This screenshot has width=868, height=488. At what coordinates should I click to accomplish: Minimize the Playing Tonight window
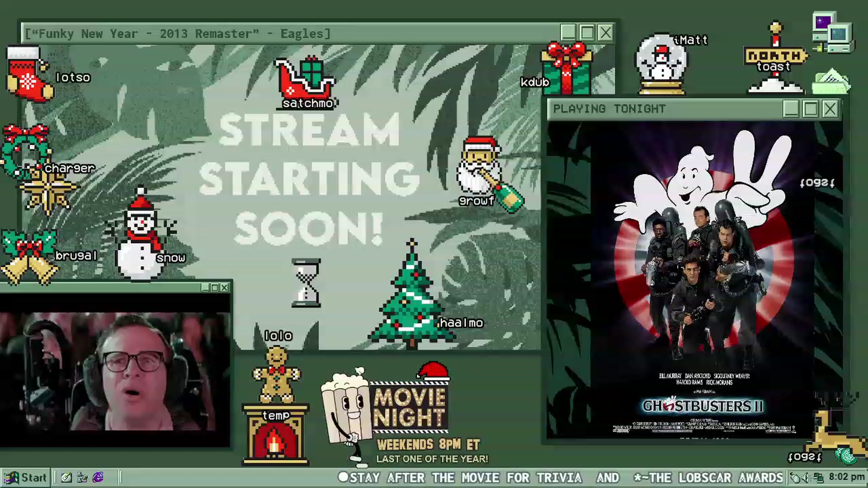tap(791, 109)
